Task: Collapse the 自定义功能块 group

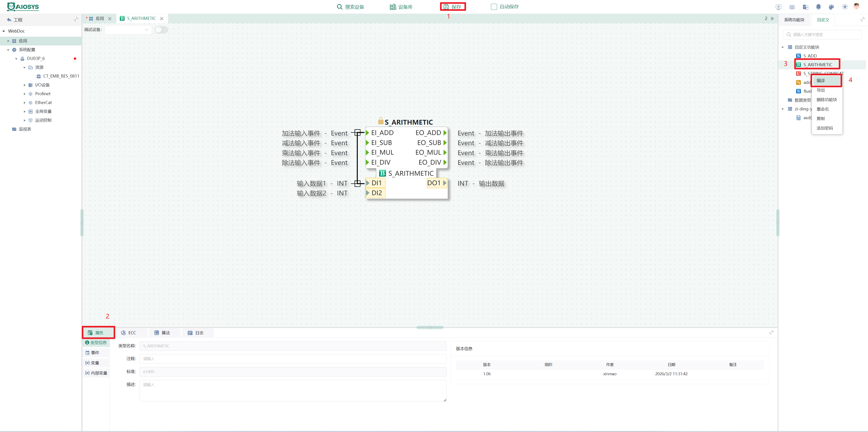Action: (783, 47)
